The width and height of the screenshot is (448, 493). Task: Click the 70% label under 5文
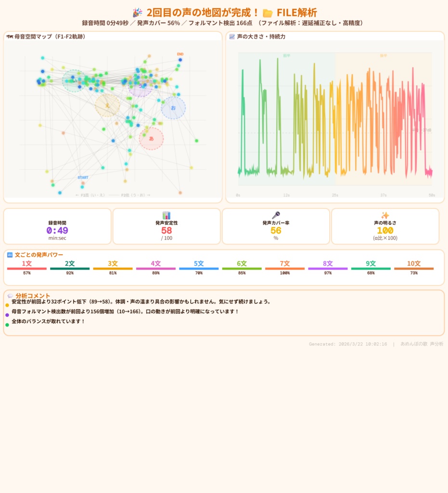point(199,273)
